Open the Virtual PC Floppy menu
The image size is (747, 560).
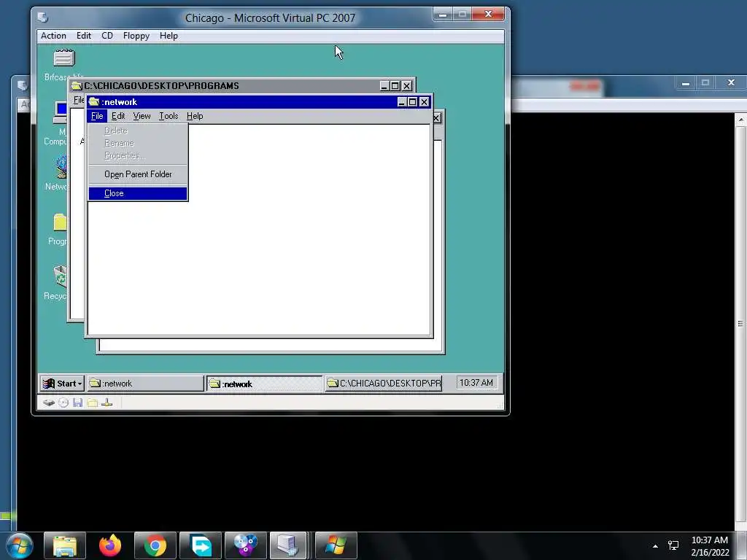pos(136,36)
